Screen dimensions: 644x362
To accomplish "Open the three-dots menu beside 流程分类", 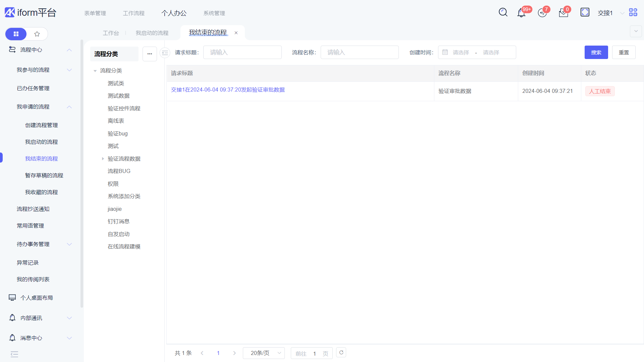I will (150, 54).
